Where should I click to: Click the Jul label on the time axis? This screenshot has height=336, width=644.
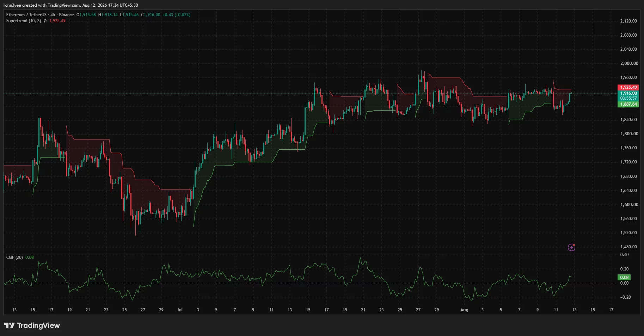tap(179, 310)
